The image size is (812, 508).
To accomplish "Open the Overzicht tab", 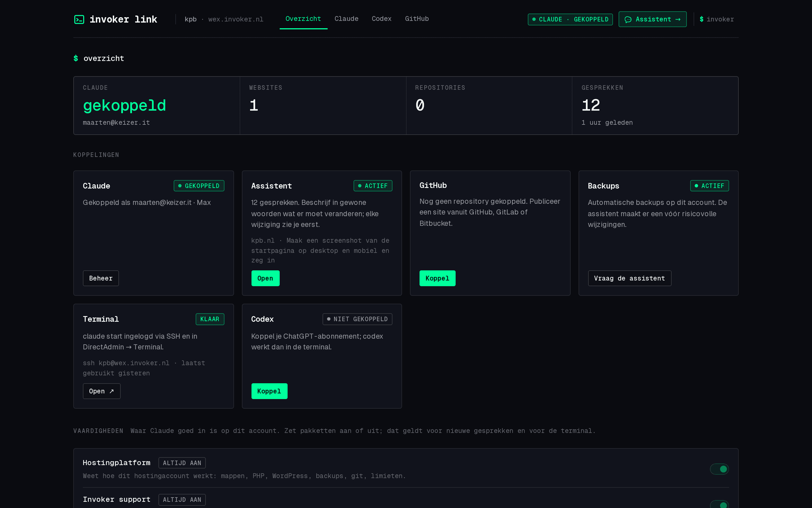I will point(303,19).
